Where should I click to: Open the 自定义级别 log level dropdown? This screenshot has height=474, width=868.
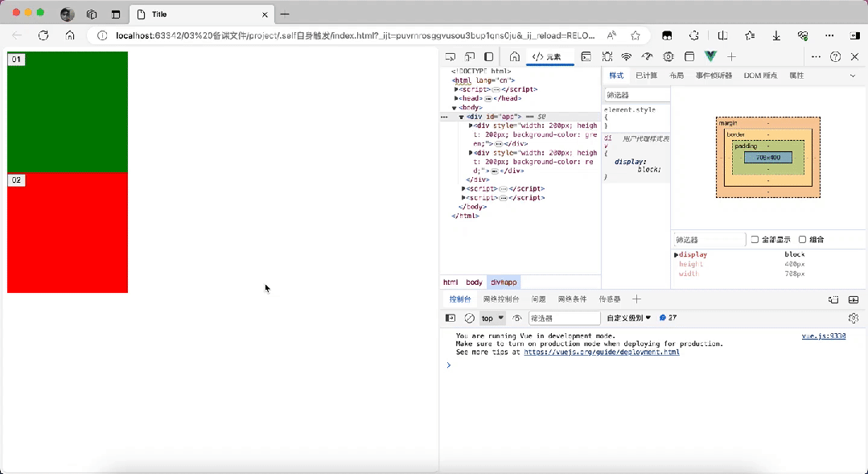click(x=629, y=318)
